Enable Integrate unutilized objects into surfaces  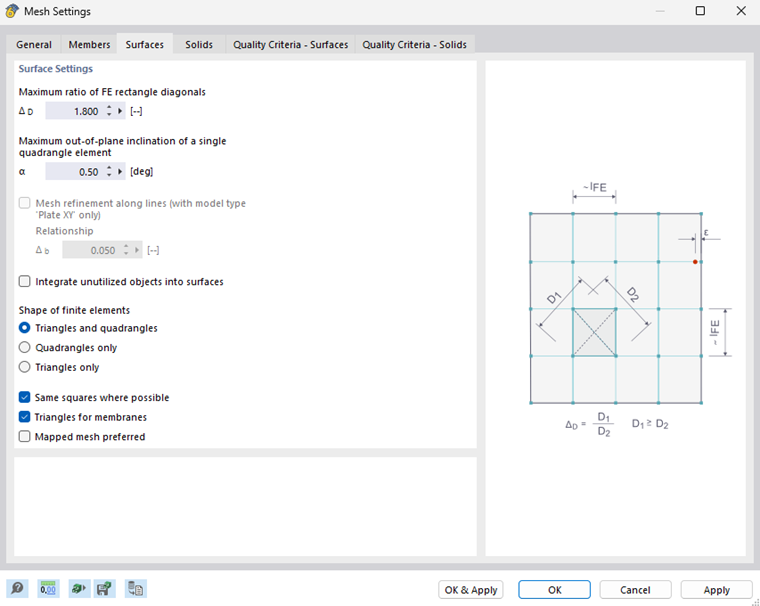pyautogui.click(x=24, y=282)
